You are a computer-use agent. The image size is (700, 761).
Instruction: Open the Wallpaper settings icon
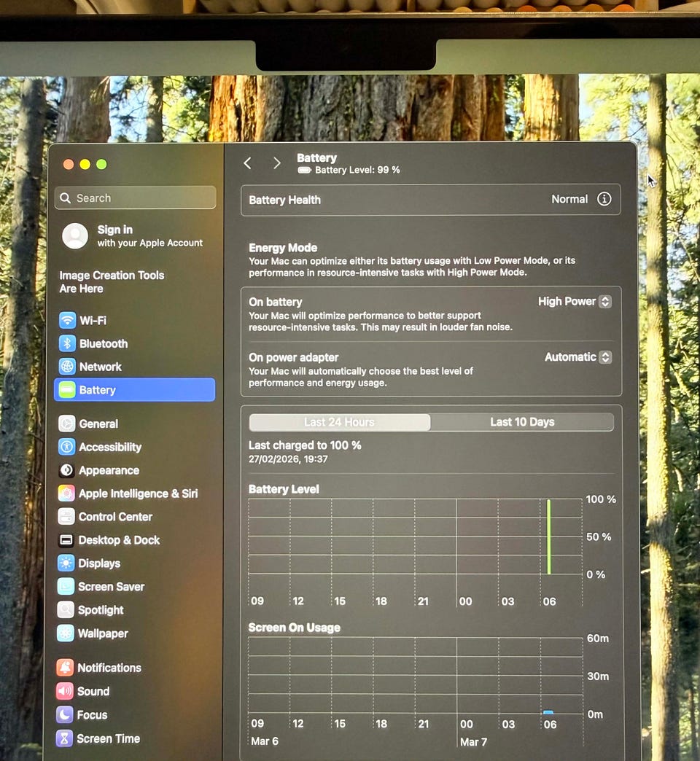66,633
